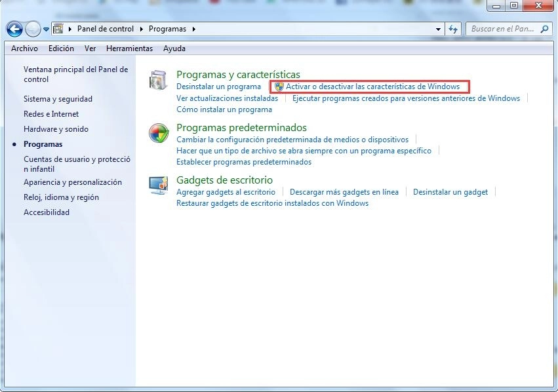Minimize the Control Panel window
558x392 pixels.
496,6
